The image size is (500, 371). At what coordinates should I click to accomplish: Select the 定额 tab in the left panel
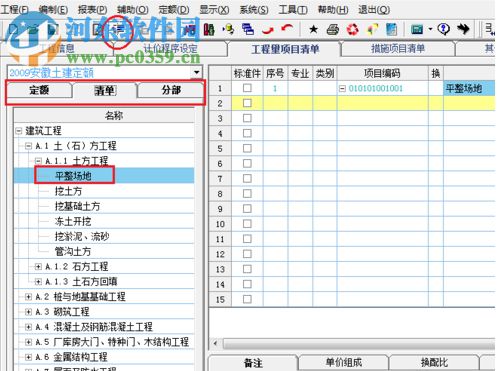pos(39,90)
